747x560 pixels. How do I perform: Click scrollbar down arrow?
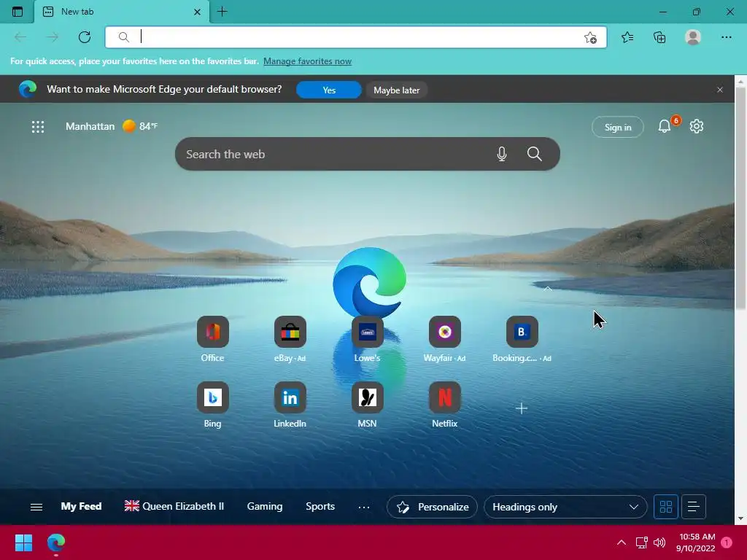point(741,518)
